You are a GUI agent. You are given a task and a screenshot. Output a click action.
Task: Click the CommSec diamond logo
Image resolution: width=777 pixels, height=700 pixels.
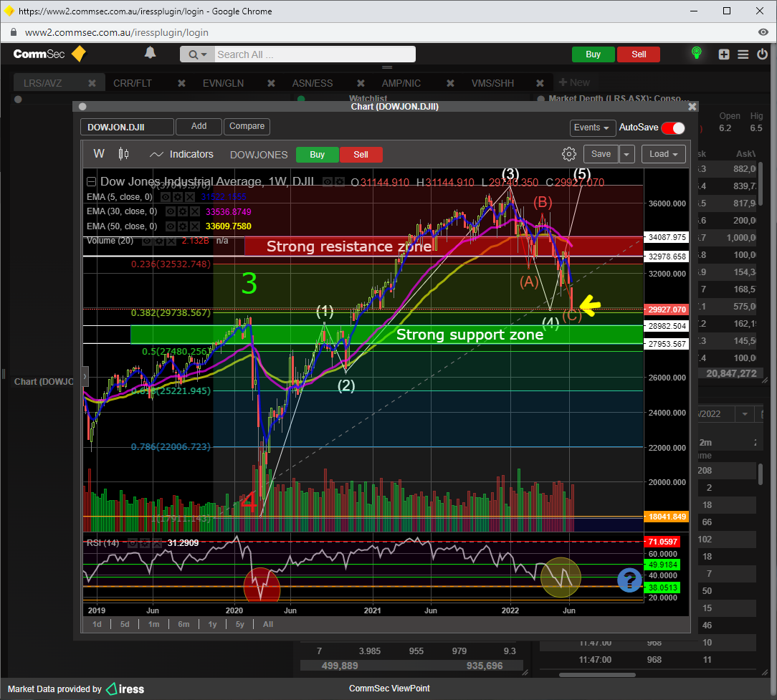(x=79, y=54)
